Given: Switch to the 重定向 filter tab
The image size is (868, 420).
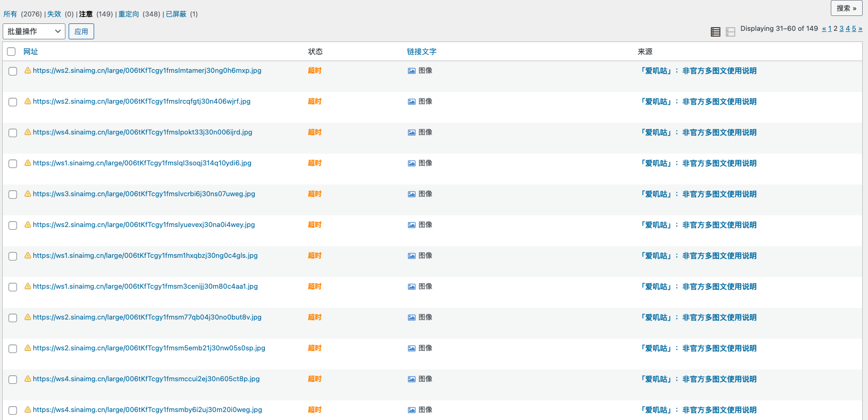Looking at the screenshot, I should (x=129, y=14).
